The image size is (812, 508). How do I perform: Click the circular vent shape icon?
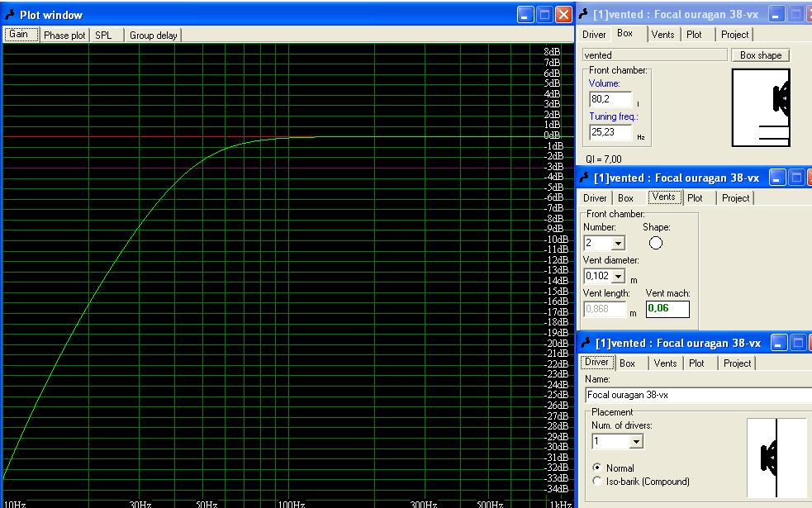tap(656, 243)
